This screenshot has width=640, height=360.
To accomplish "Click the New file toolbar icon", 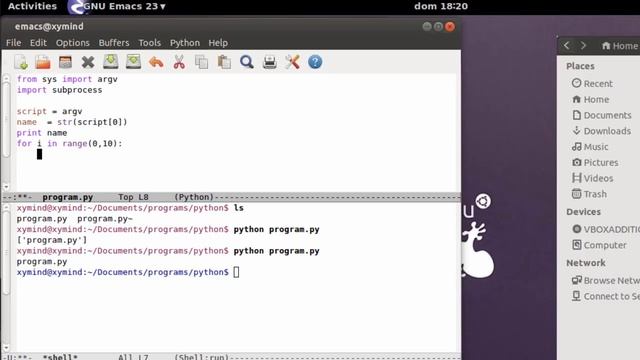I will pos(20,62).
